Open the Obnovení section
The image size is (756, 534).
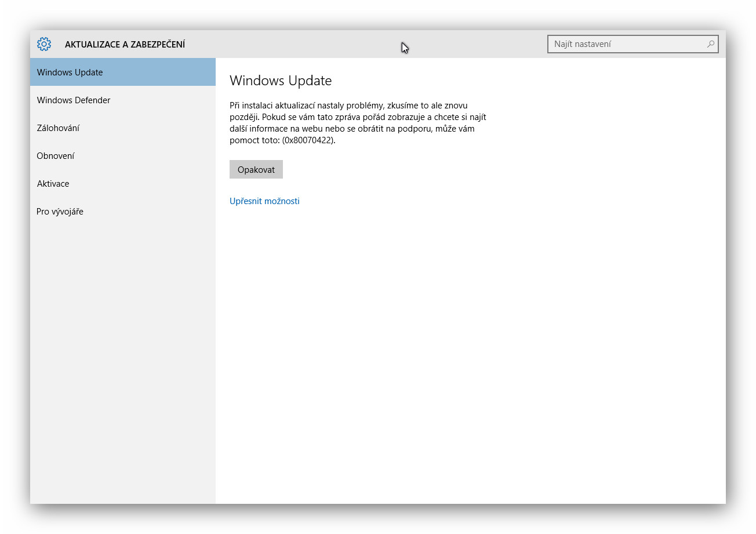(123, 155)
